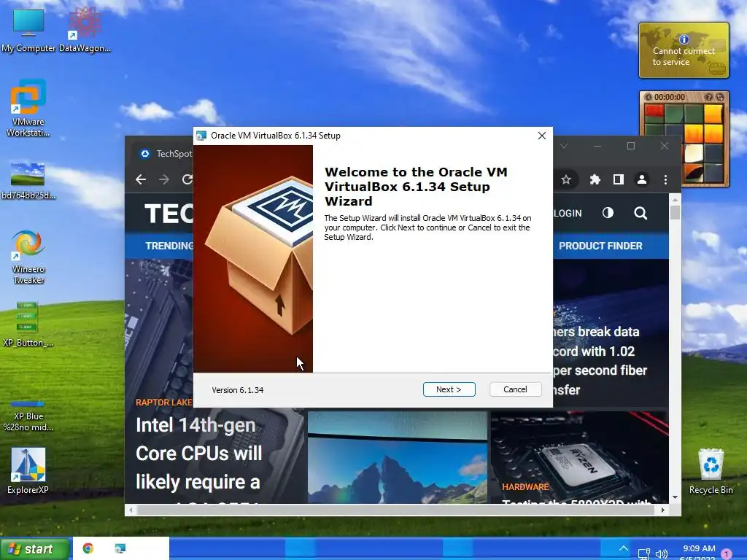Click puzzle gadget help question icon

click(708, 97)
